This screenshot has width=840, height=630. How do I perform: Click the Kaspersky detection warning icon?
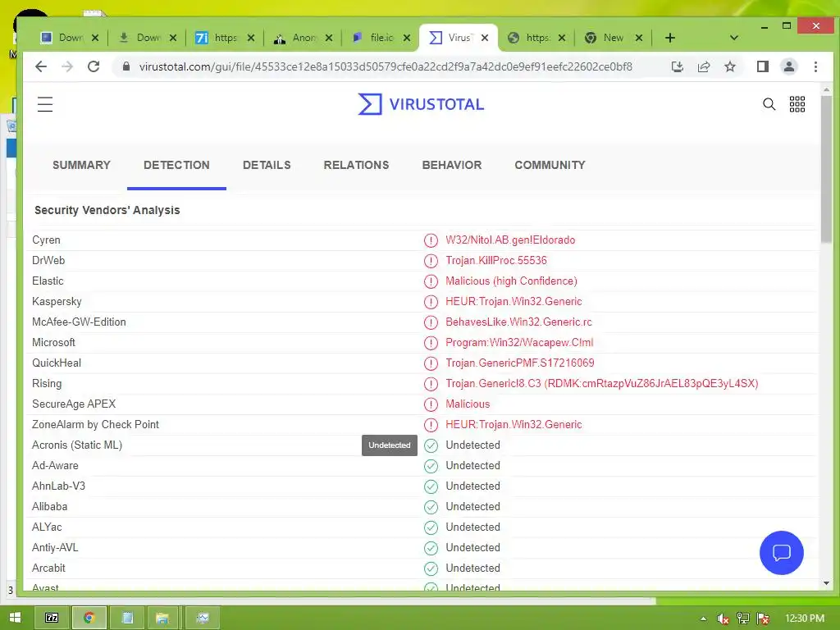pos(431,302)
